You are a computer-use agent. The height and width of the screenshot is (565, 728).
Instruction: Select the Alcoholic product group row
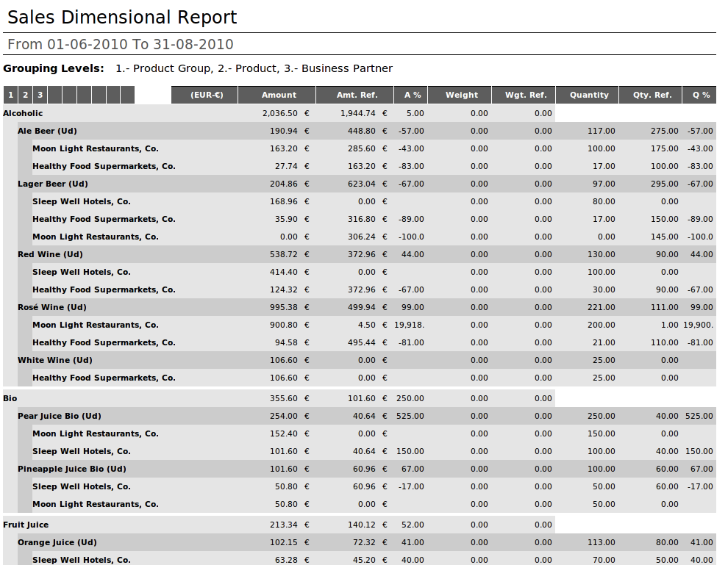tap(23, 113)
